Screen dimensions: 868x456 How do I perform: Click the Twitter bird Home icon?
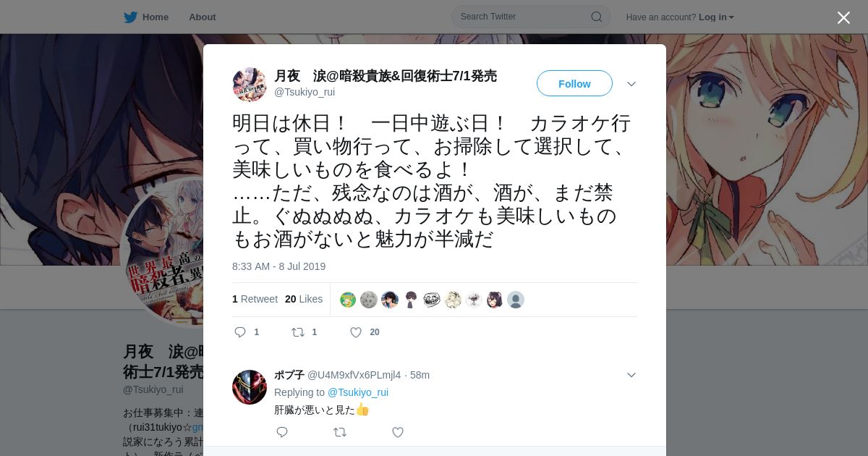(x=130, y=17)
